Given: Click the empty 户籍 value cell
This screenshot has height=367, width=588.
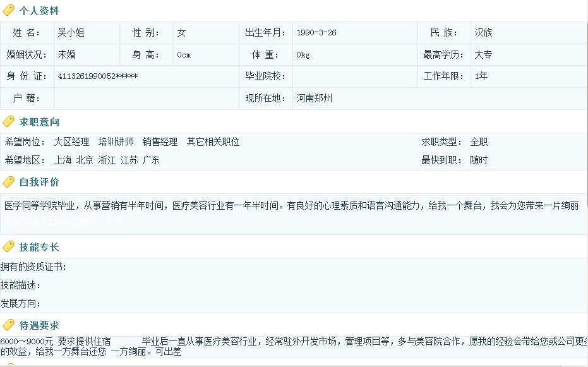Looking at the screenshot, I should tap(145, 99).
